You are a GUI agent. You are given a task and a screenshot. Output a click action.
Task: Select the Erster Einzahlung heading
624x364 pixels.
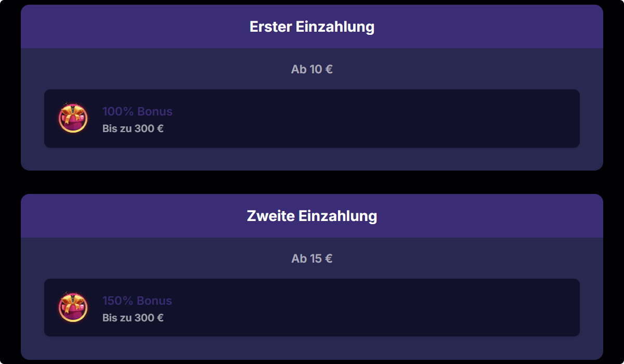click(312, 27)
